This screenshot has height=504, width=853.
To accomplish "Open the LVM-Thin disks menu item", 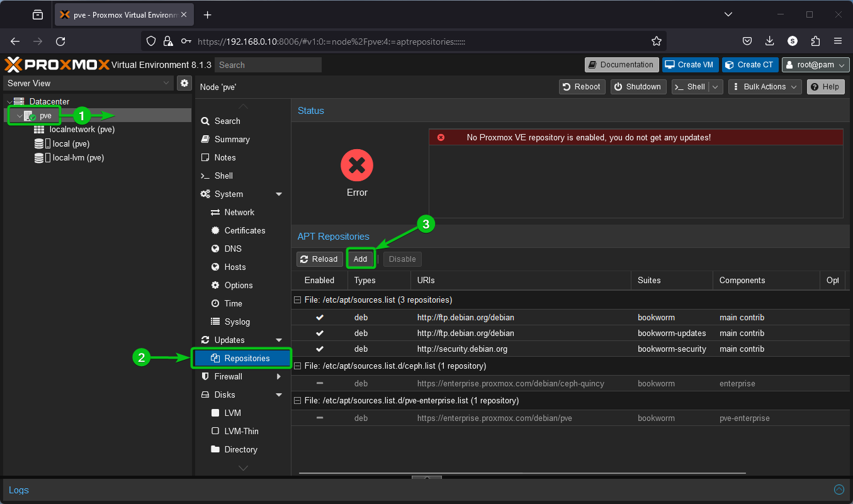I will [x=243, y=431].
